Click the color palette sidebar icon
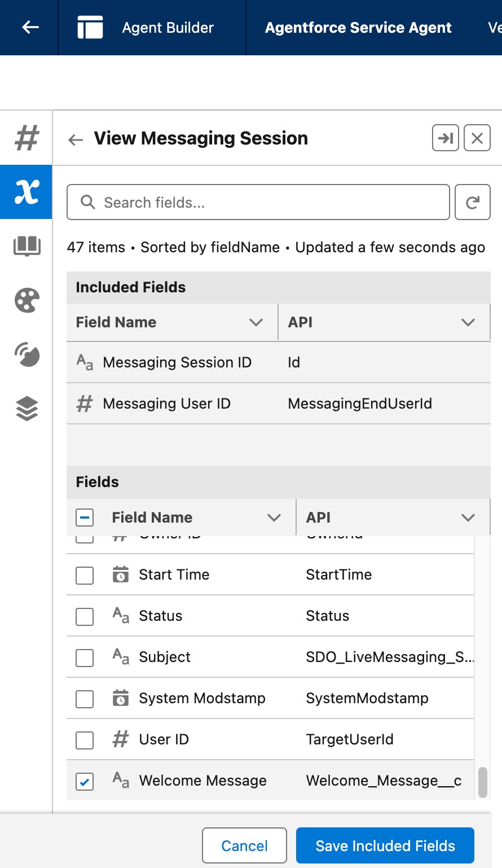Image resolution: width=502 pixels, height=868 pixels. pyautogui.click(x=27, y=300)
